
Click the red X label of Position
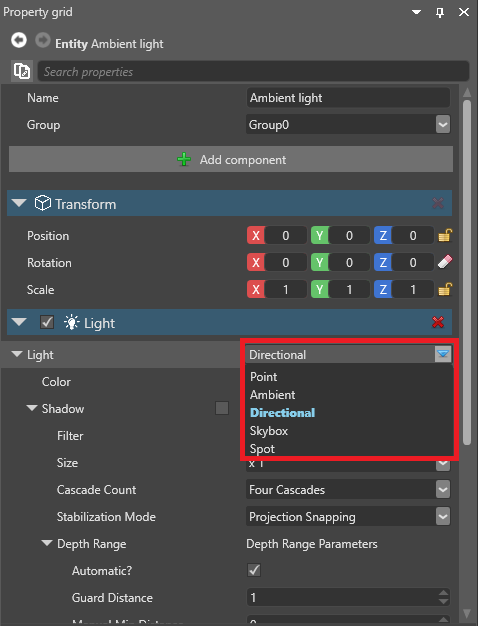click(256, 235)
